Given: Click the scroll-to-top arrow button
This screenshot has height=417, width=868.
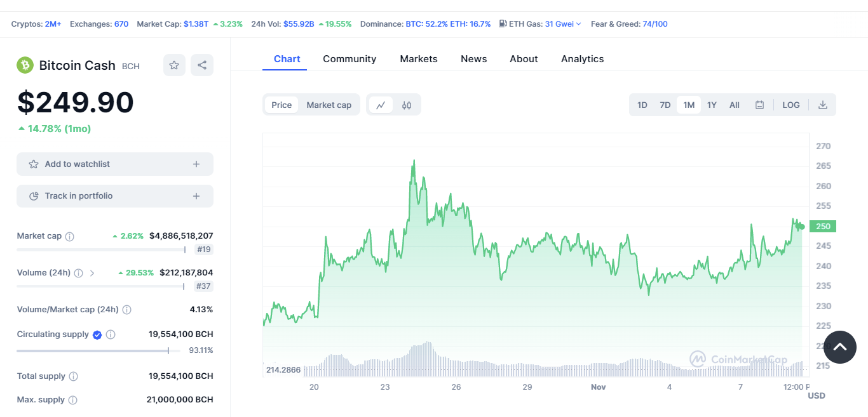Looking at the screenshot, I should (x=840, y=347).
